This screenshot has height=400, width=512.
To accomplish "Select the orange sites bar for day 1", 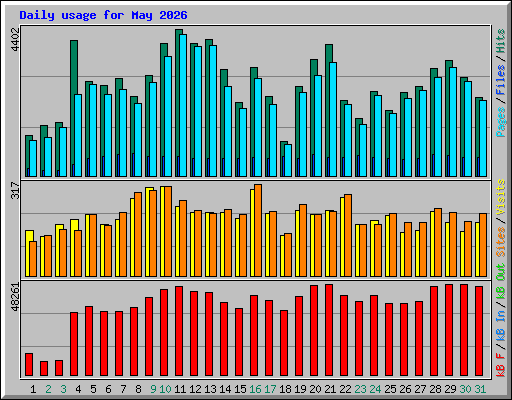I will click(33, 259).
